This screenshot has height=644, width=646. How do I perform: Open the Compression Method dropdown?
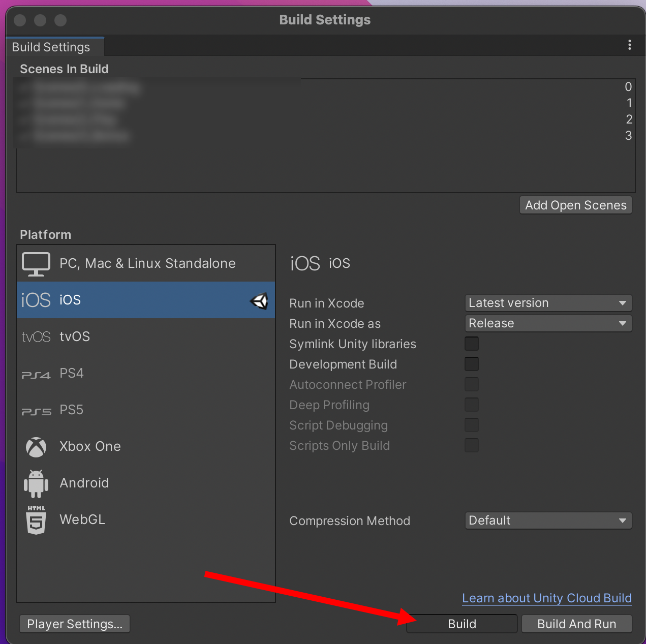click(x=548, y=520)
